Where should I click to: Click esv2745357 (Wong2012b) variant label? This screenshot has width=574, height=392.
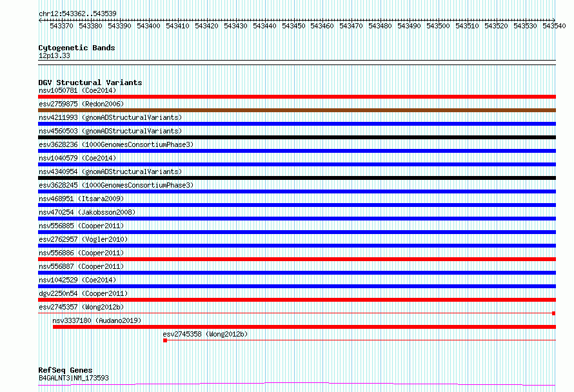point(81,307)
